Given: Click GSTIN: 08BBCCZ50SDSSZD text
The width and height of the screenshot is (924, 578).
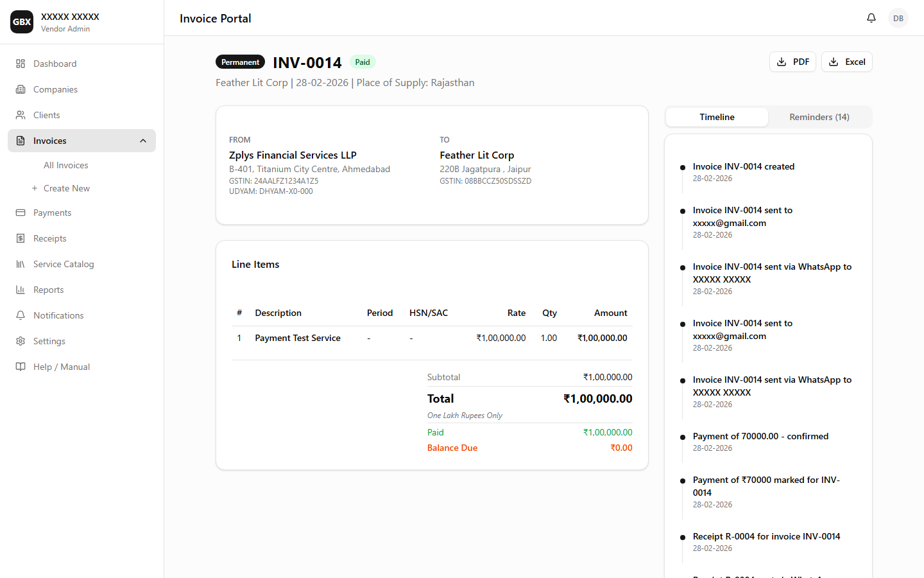Looking at the screenshot, I should click(486, 181).
